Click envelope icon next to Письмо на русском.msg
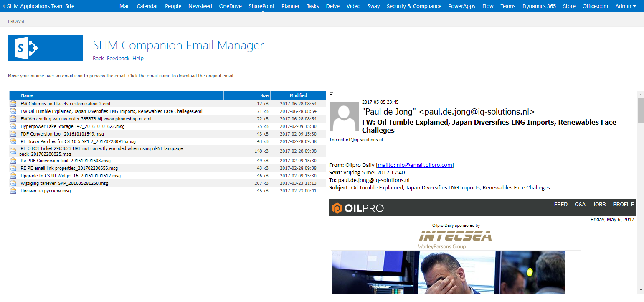The width and height of the screenshot is (644, 302). coord(13,190)
